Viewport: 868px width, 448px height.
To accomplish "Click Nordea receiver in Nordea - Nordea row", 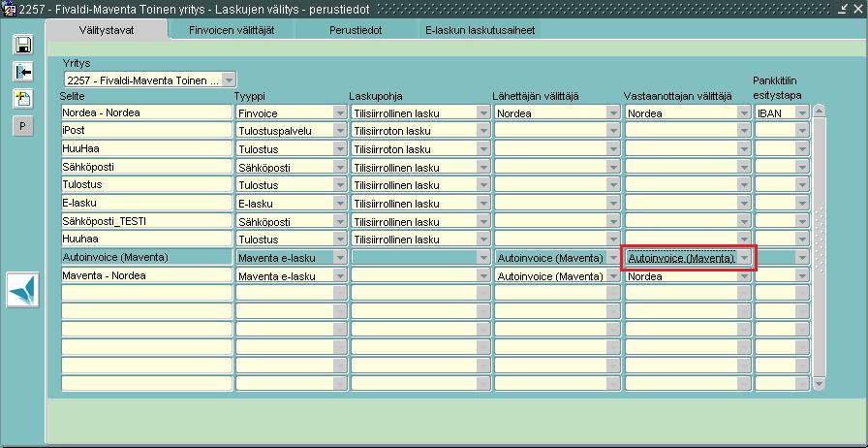I will click(x=645, y=113).
